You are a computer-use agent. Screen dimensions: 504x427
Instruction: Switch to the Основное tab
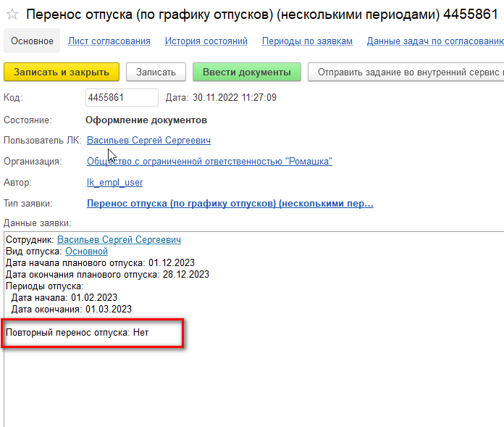click(32, 41)
